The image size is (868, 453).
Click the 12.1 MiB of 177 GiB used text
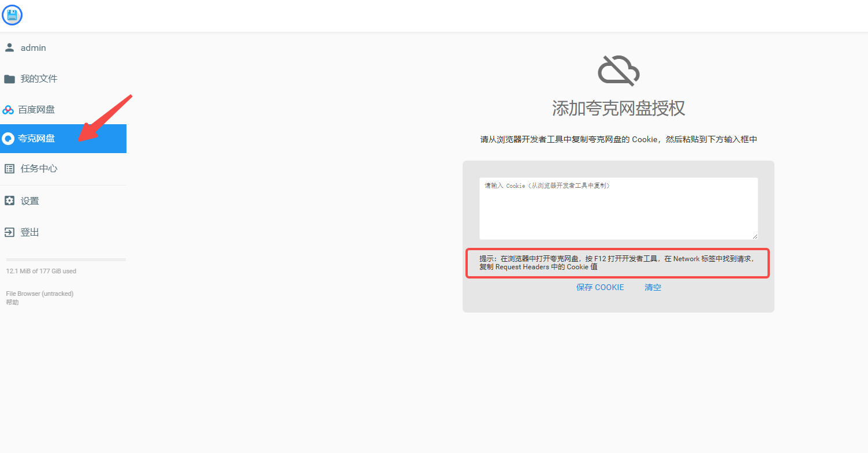pyautogui.click(x=41, y=271)
